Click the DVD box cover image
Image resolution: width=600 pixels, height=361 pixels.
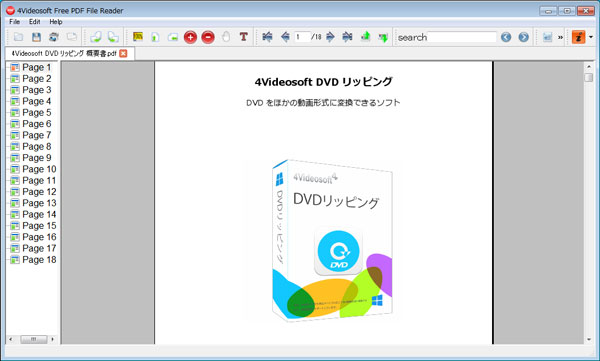[332, 240]
